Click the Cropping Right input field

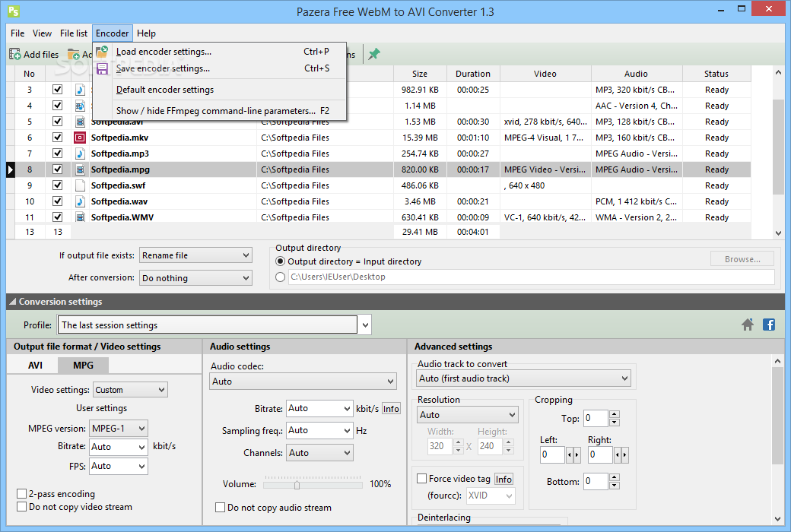[600, 454]
